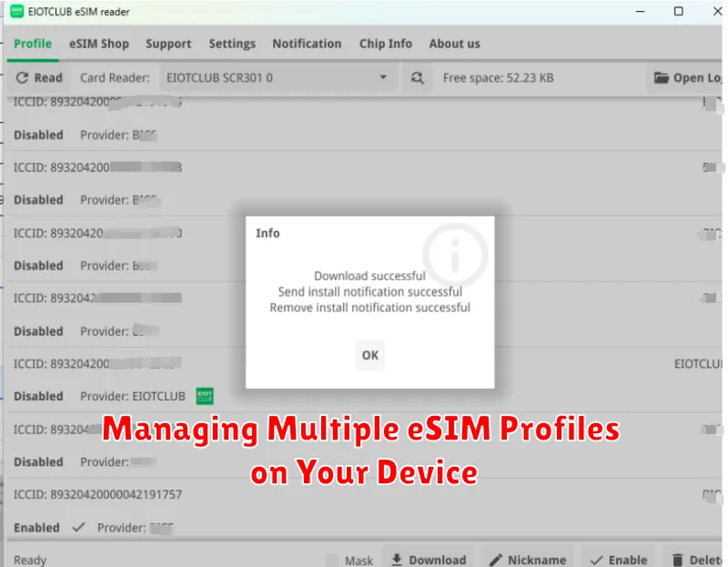Click the Nickname pencil icon

tap(496, 560)
